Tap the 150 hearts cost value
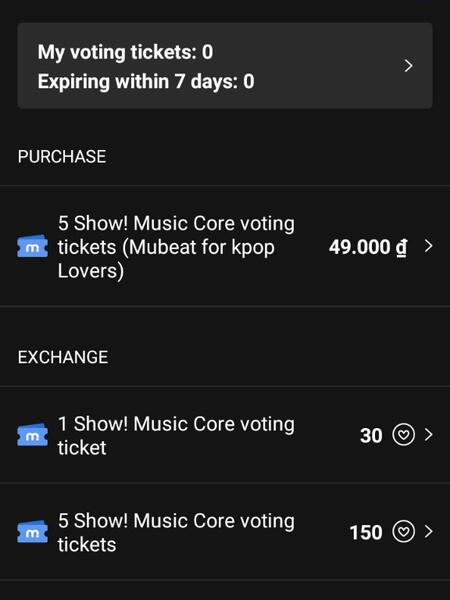Screen dimensions: 450x600 [366, 532]
